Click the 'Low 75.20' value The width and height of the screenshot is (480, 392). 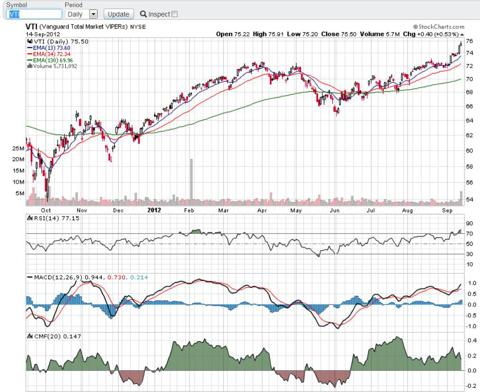pos(302,34)
